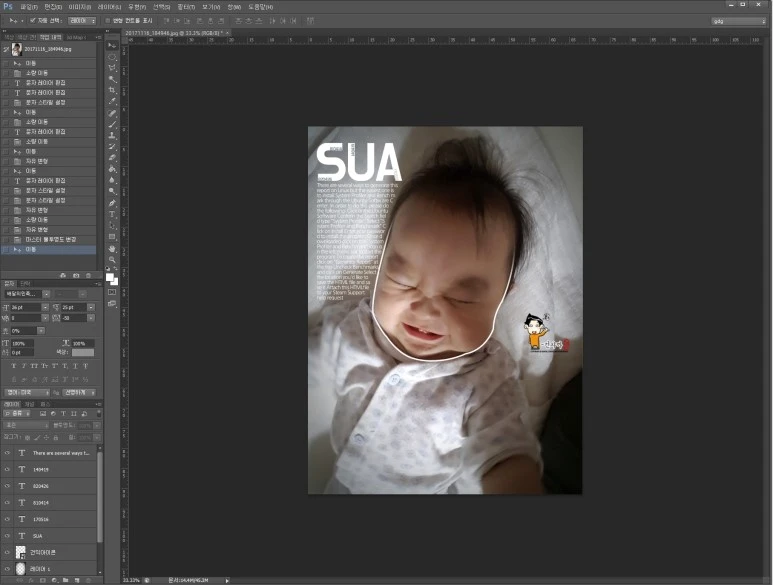Open the anti-aliasing method dropdown
This screenshot has height=585, width=773.
pos(79,392)
